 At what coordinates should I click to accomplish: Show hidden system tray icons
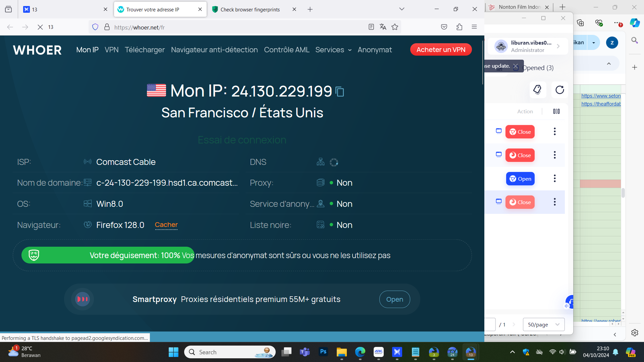pyautogui.click(x=512, y=352)
